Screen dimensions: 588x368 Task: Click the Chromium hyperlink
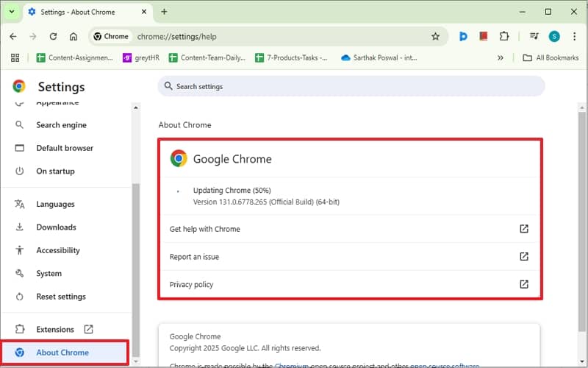pos(291,365)
